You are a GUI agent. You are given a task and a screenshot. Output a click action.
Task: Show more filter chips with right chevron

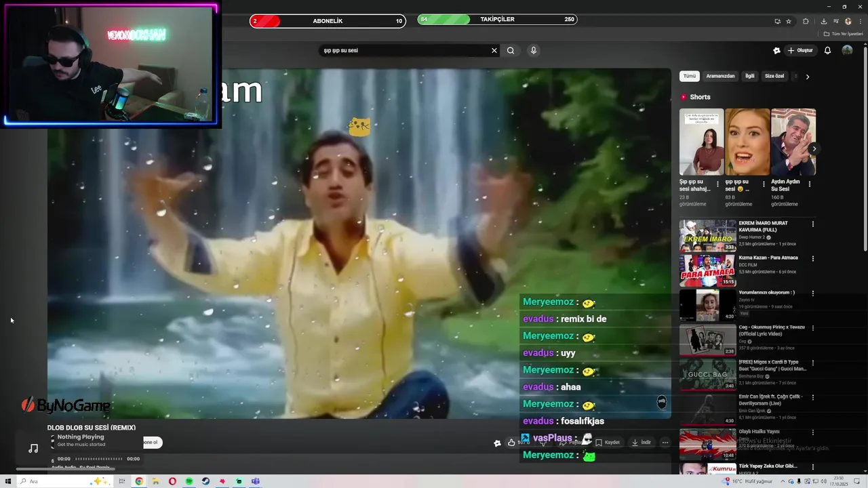pos(807,77)
